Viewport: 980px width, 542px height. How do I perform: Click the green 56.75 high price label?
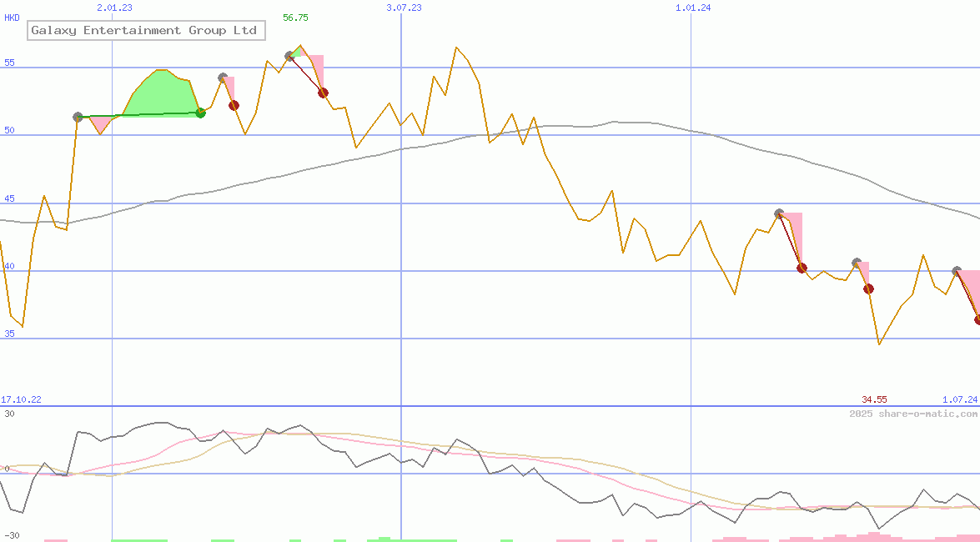[295, 18]
